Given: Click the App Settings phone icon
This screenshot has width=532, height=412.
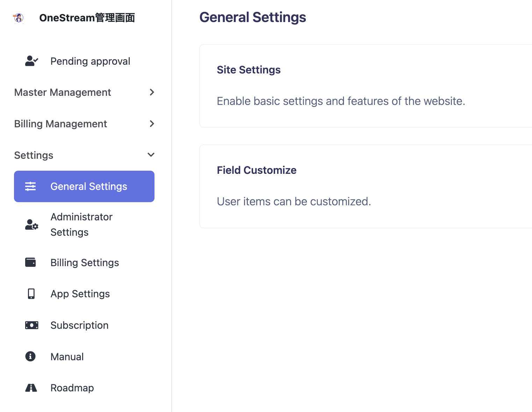Looking at the screenshot, I should tap(31, 294).
